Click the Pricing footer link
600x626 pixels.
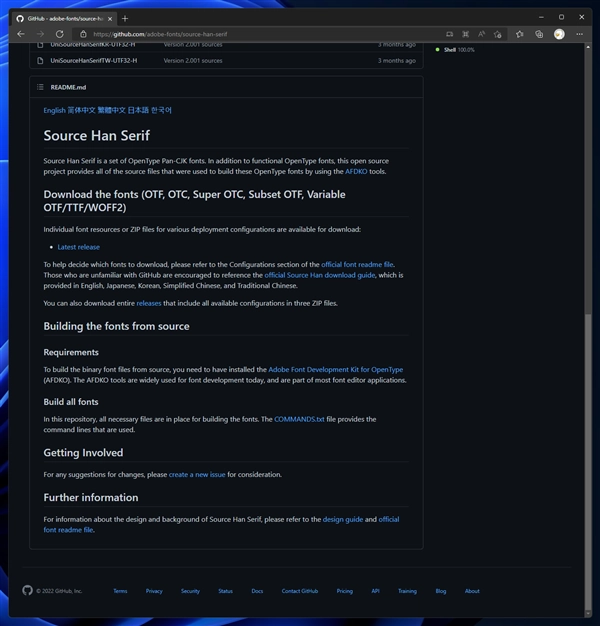click(x=345, y=591)
